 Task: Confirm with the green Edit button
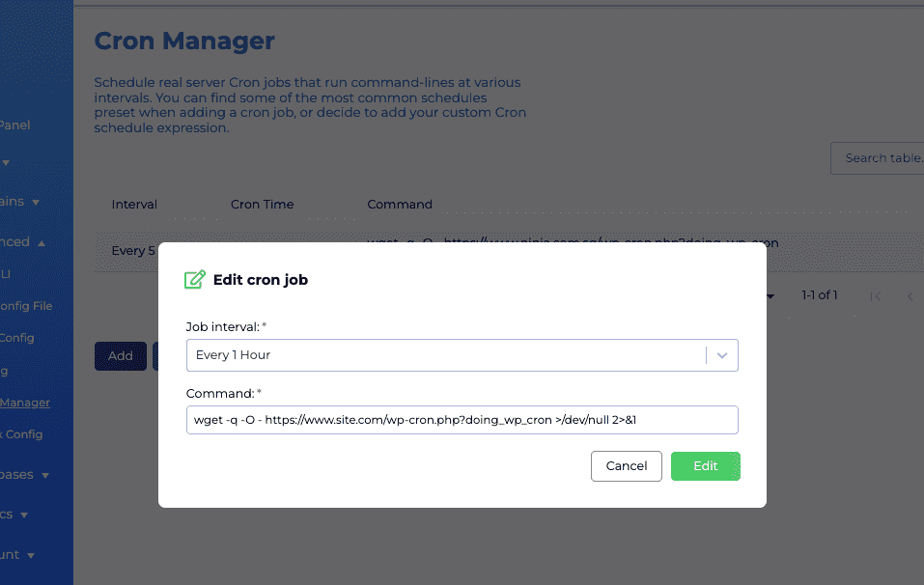tap(706, 466)
